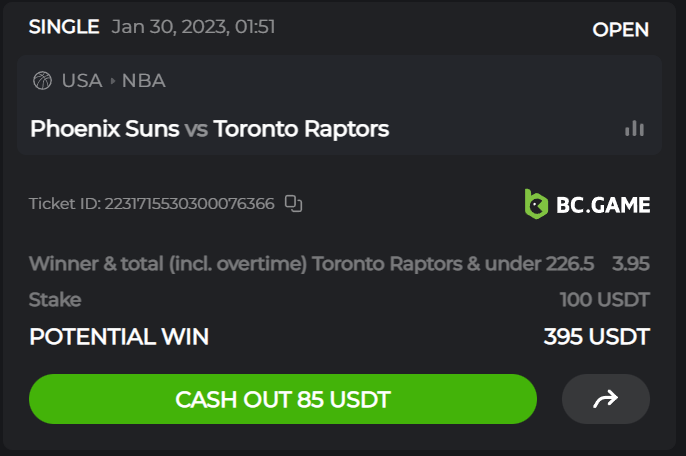Click the BC.GAME logo

point(587,204)
